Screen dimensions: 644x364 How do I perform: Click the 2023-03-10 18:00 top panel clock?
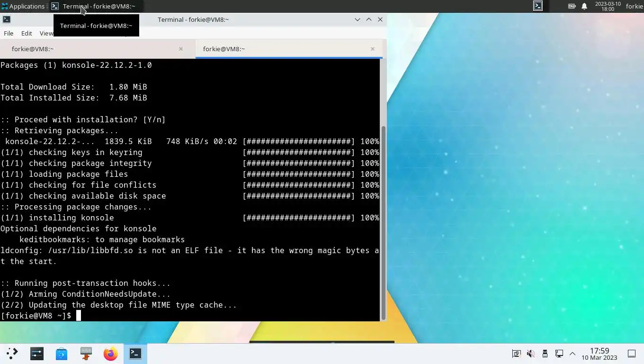(608, 6)
